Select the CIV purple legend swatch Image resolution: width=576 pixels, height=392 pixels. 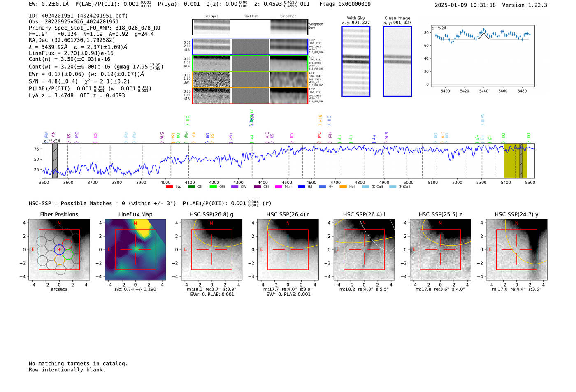point(235,186)
